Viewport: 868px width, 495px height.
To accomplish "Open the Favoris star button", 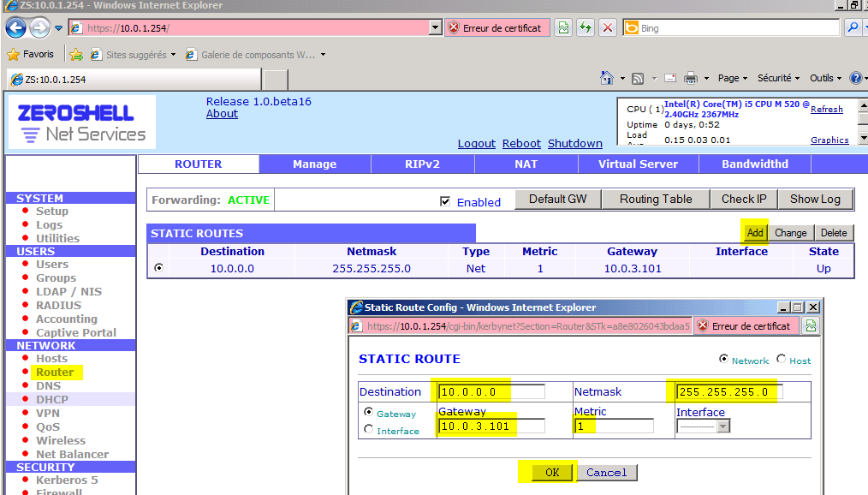I will click(x=31, y=54).
